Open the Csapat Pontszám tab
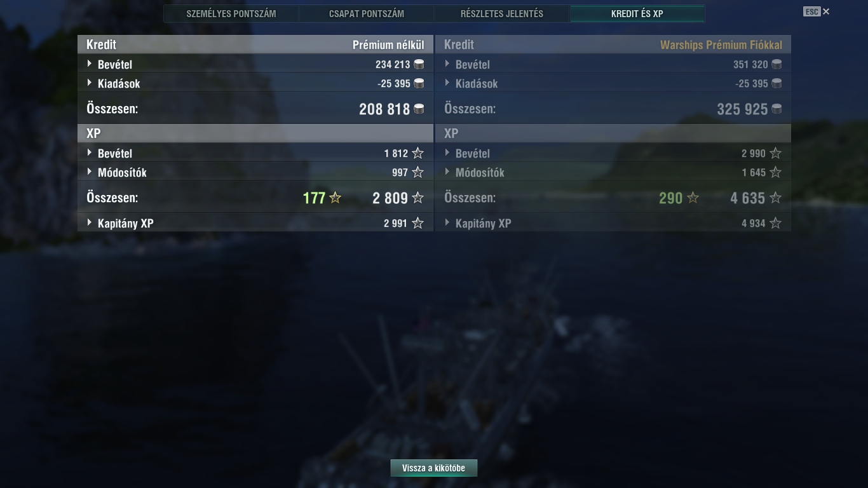The image size is (868, 488). [367, 13]
